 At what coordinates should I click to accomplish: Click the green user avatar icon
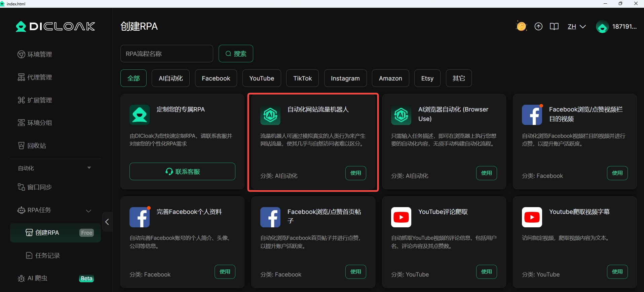tap(602, 27)
